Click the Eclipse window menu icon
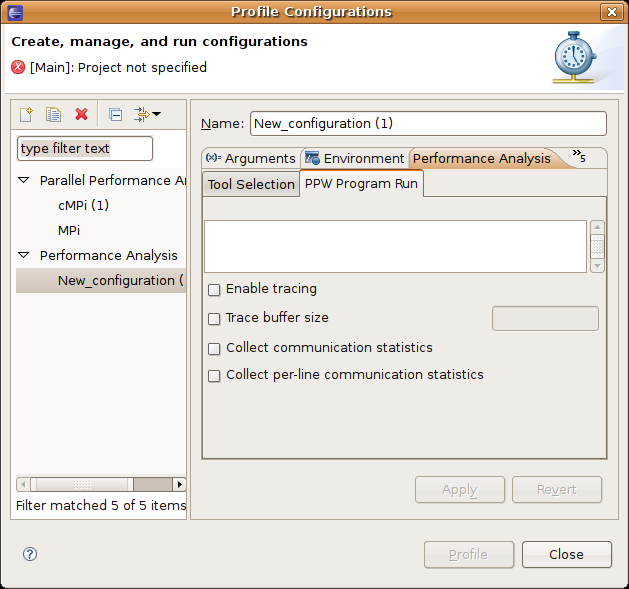The height and width of the screenshot is (589, 629). coord(15,12)
